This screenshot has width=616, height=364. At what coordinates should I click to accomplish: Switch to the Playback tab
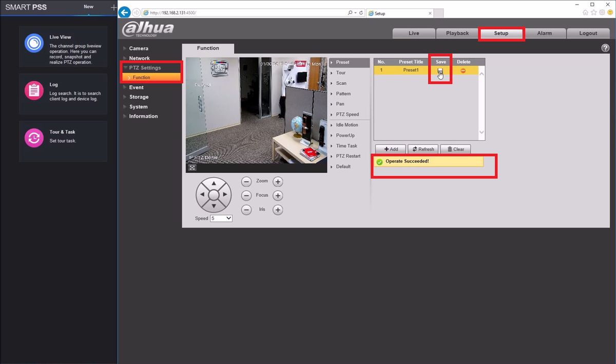(x=457, y=33)
